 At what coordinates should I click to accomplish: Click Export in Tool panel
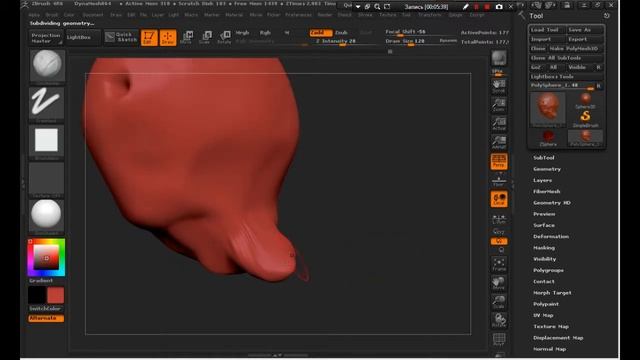(585, 40)
